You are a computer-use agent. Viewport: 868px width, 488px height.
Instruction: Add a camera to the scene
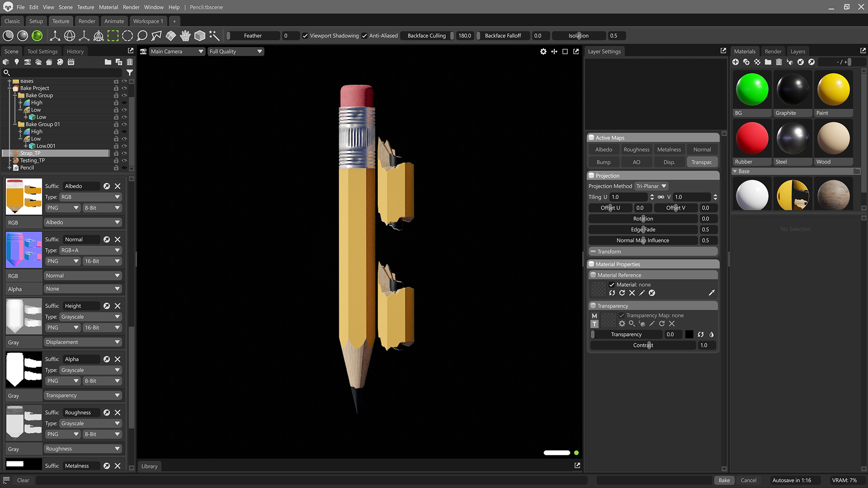pos(28,62)
